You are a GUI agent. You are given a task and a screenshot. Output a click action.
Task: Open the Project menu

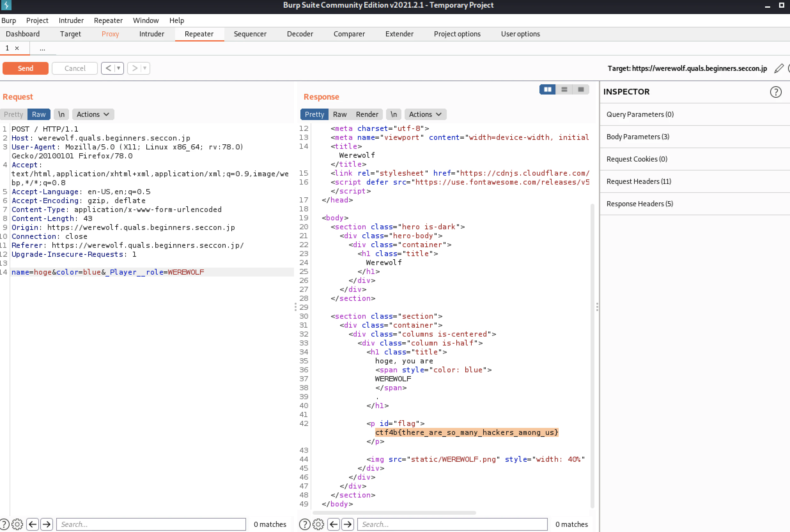click(x=37, y=20)
